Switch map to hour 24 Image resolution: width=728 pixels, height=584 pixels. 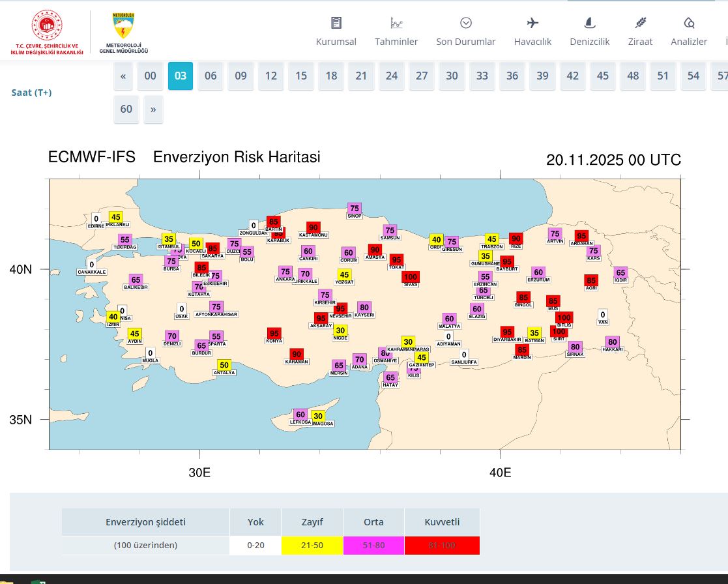pos(391,76)
